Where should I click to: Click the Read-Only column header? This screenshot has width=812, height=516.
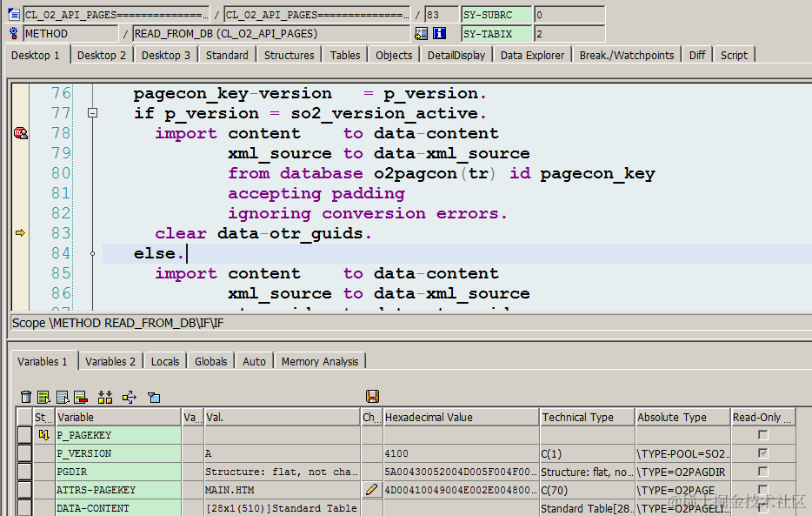pos(763,417)
